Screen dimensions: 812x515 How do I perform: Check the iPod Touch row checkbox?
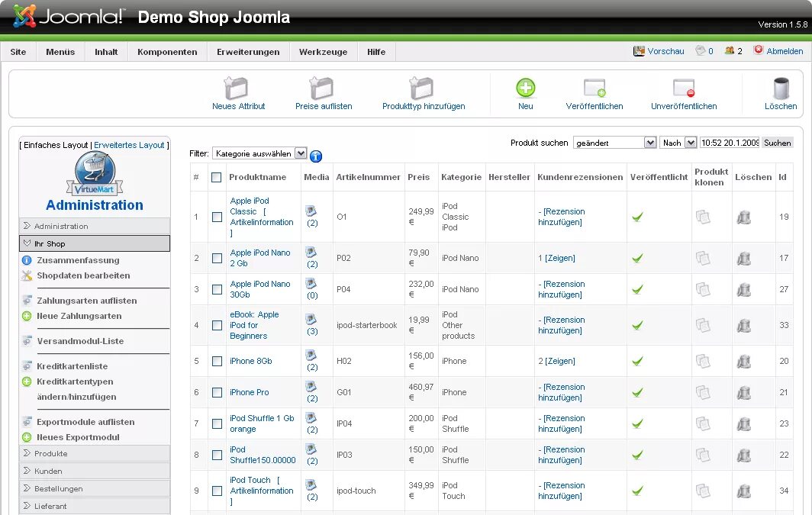point(217,491)
